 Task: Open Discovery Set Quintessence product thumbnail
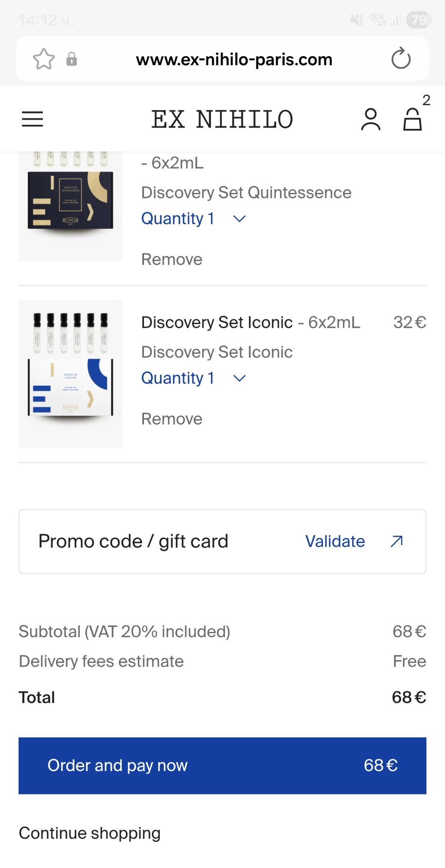pyautogui.click(x=70, y=205)
